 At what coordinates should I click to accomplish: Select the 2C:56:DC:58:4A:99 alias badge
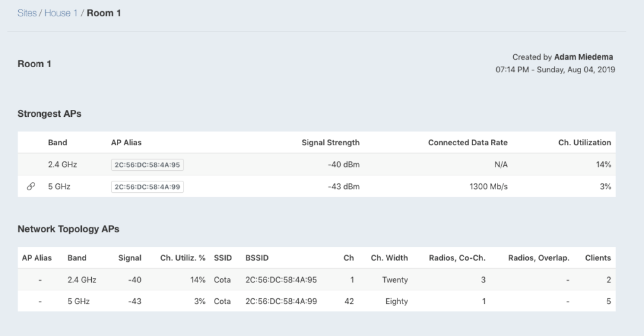(x=147, y=187)
